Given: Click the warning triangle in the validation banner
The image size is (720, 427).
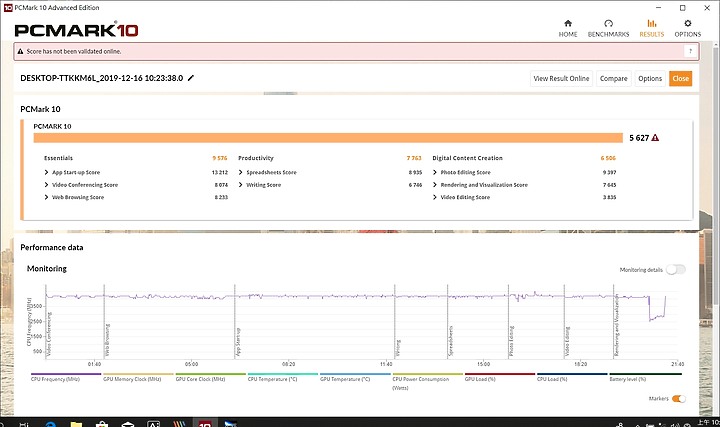Looking at the screenshot, I should tap(20, 51).
